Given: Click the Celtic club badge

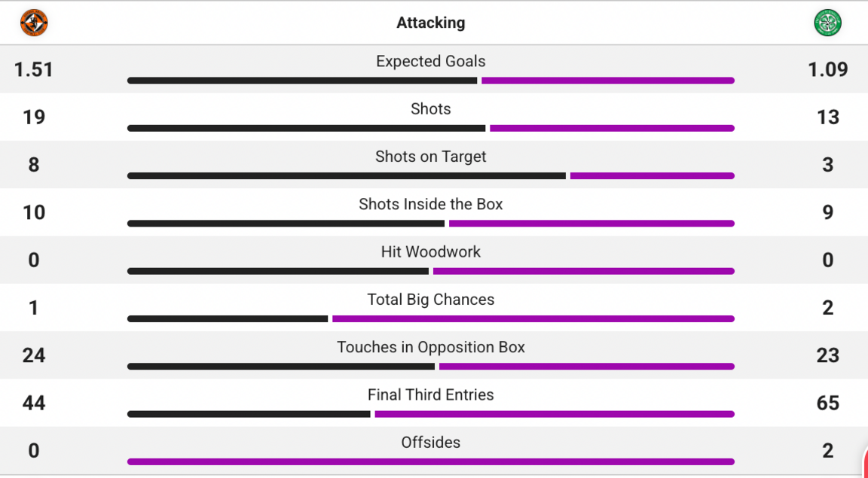Looking at the screenshot, I should (x=827, y=23).
